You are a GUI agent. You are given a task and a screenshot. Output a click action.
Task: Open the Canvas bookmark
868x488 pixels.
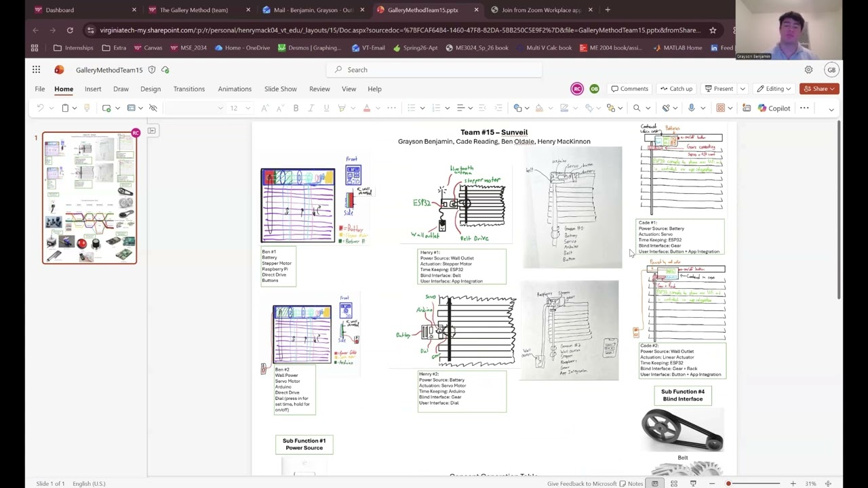click(x=148, y=48)
